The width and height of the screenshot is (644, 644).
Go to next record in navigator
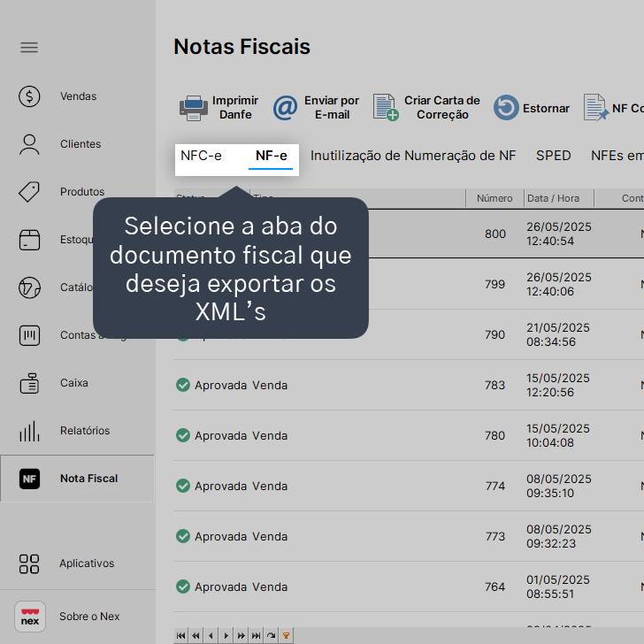tap(226, 635)
